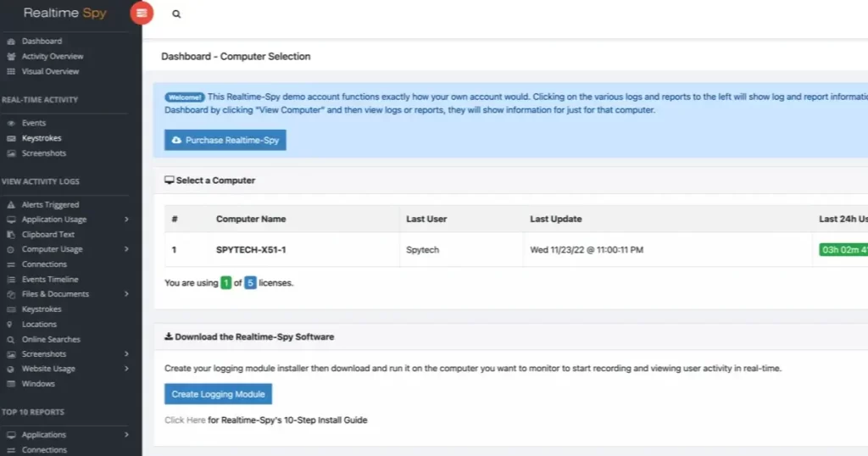Click the blue total licenses badge
This screenshot has width=868, height=456.
click(x=250, y=283)
